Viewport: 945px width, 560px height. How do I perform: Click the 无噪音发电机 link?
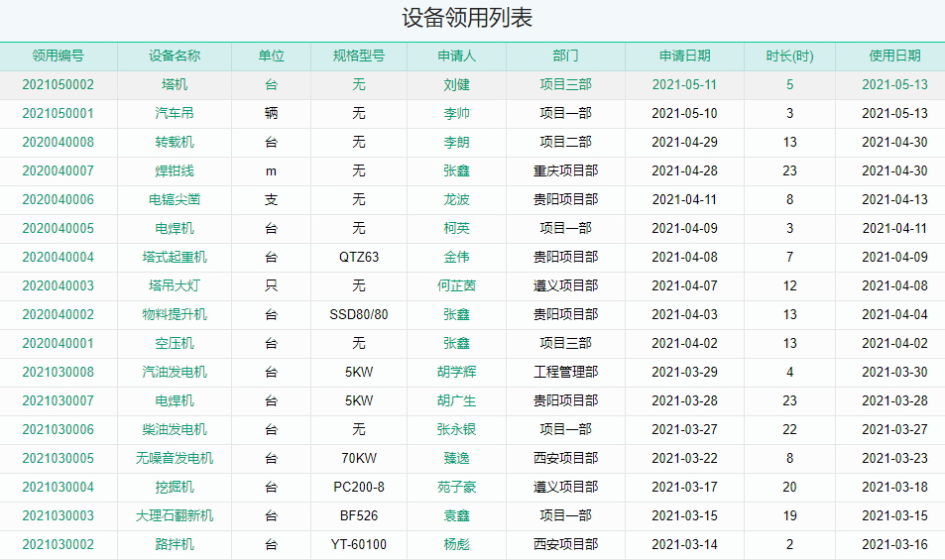175,459
